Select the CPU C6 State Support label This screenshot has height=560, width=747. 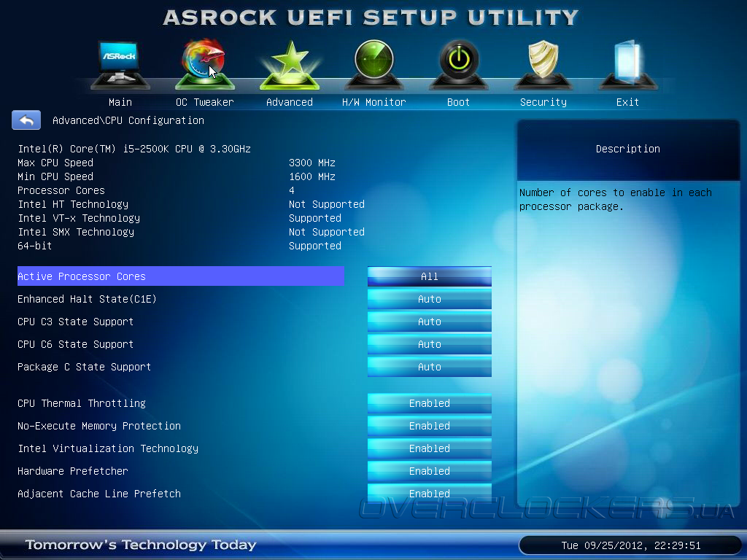tap(75, 344)
